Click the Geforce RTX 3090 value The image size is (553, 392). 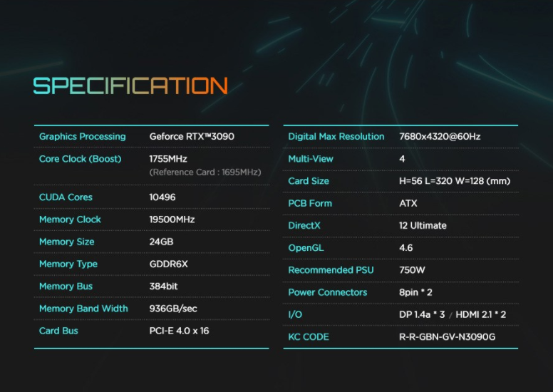click(x=192, y=137)
